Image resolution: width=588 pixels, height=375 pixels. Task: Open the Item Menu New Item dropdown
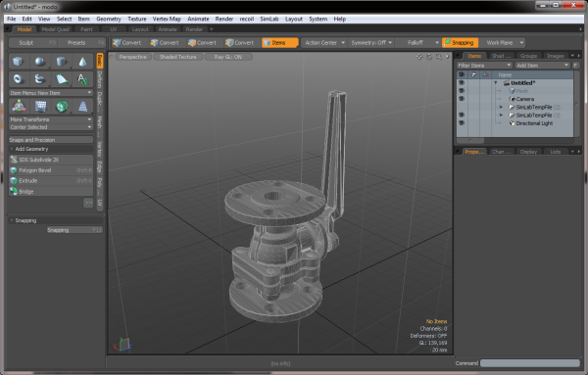[51, 93]
